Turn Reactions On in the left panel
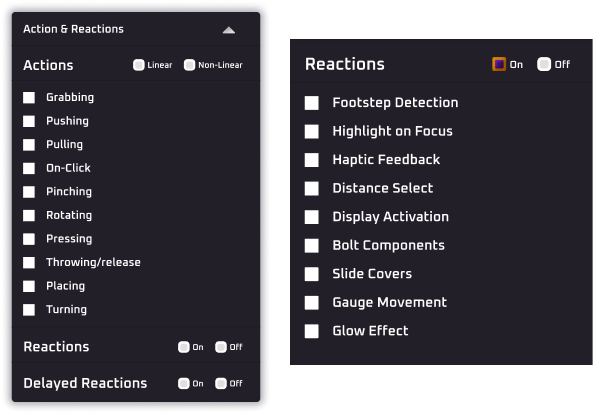The image size is (593, 414). (x=184, y=347)
